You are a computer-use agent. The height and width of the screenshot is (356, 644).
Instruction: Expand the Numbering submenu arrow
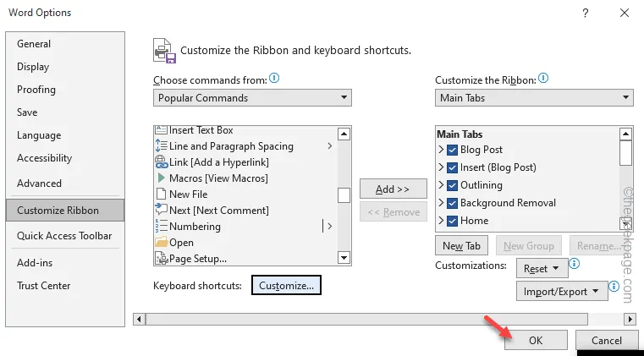[x=329, y=226]
